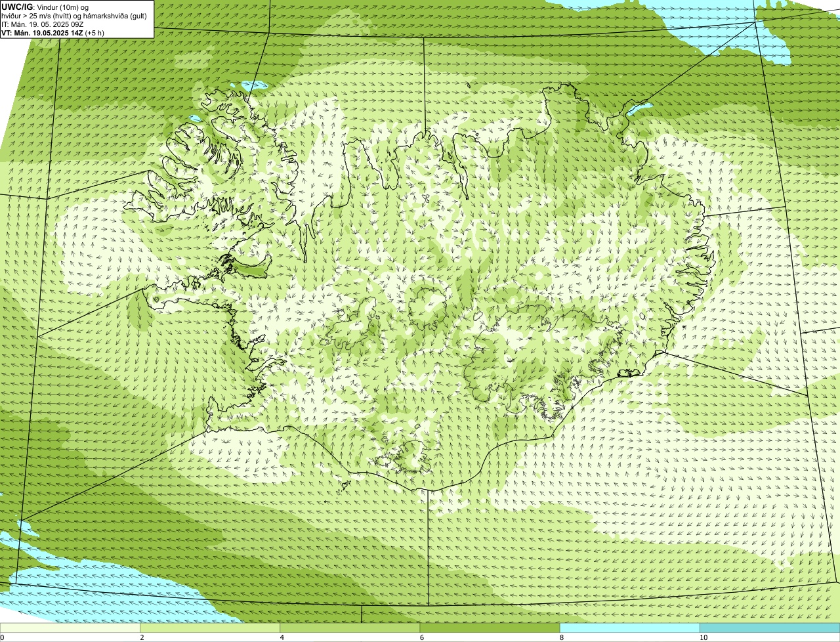
Task: Click the scale label '6'
Action: pyautogui.click(x=421, y=637)
